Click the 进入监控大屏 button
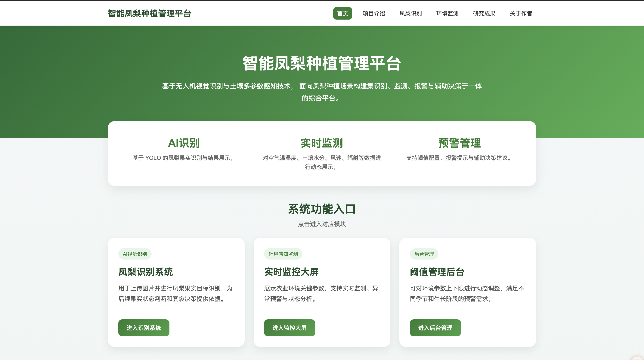This screenshot has width=644, height=360. 289,327
